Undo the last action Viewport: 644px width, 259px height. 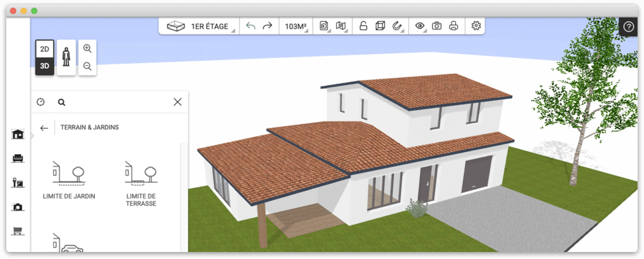tap(250, 26)
